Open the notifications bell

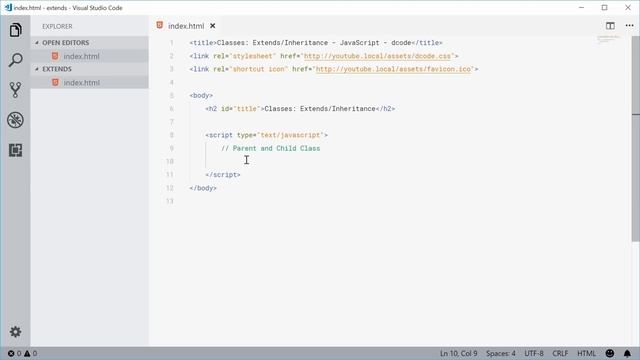627,353
